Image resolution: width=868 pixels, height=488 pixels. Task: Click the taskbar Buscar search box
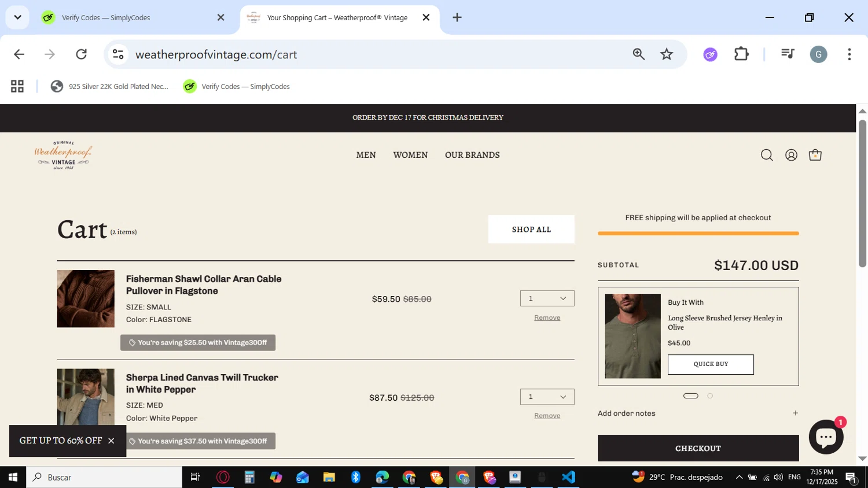pos(104,477)
